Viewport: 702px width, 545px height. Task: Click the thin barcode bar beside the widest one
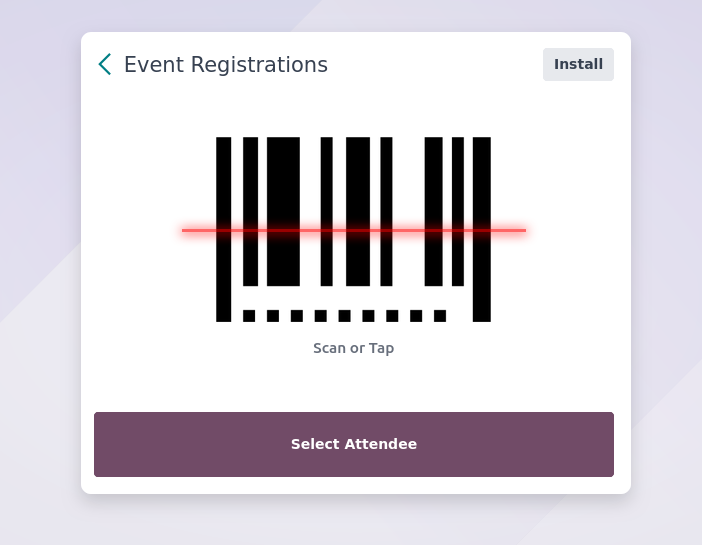250,211
